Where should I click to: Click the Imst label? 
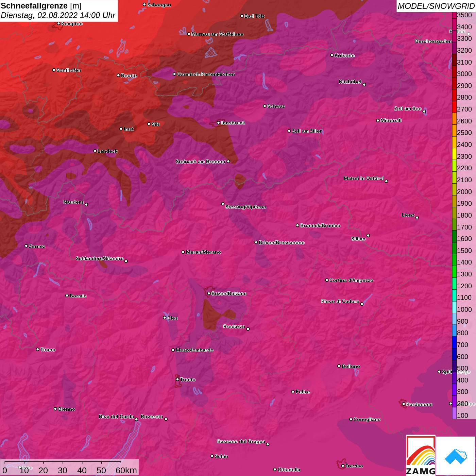(129, 129)
